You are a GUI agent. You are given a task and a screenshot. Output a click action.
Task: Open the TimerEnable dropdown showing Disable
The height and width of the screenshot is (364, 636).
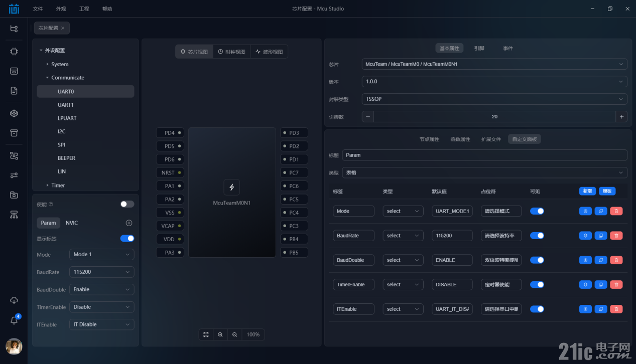pyautogui.click(x=102, y=307)
